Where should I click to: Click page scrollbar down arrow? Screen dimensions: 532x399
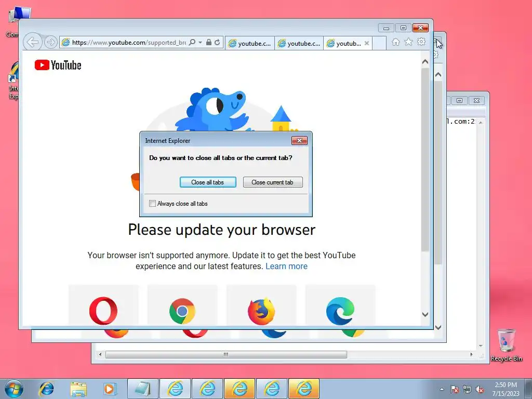point(425,314)
